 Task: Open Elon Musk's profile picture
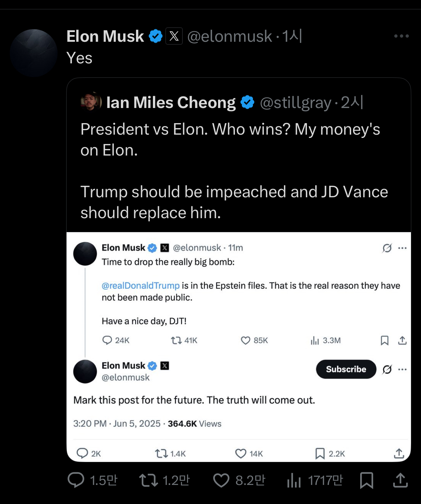[33, 53]
